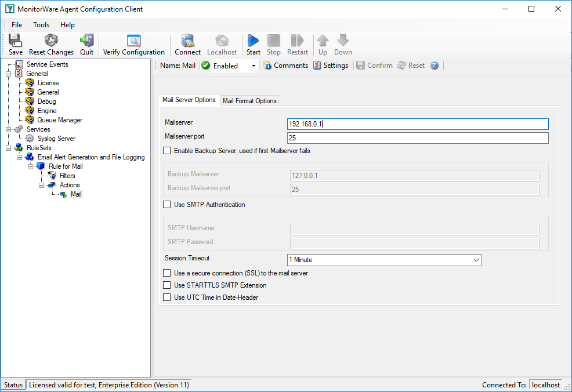
Task: Click the Localhost toolbar icon
Action: point(222,41)
